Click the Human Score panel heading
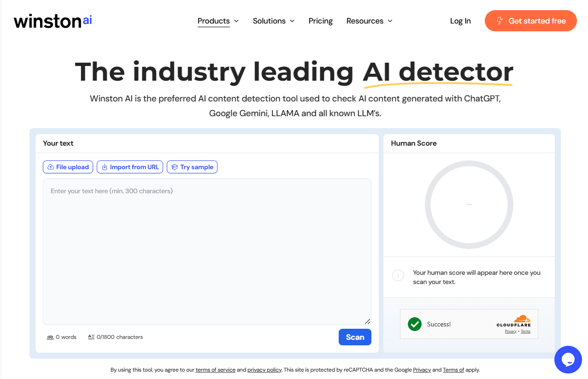This screenshot has height=379, width=588. click(x=414, y=143)
